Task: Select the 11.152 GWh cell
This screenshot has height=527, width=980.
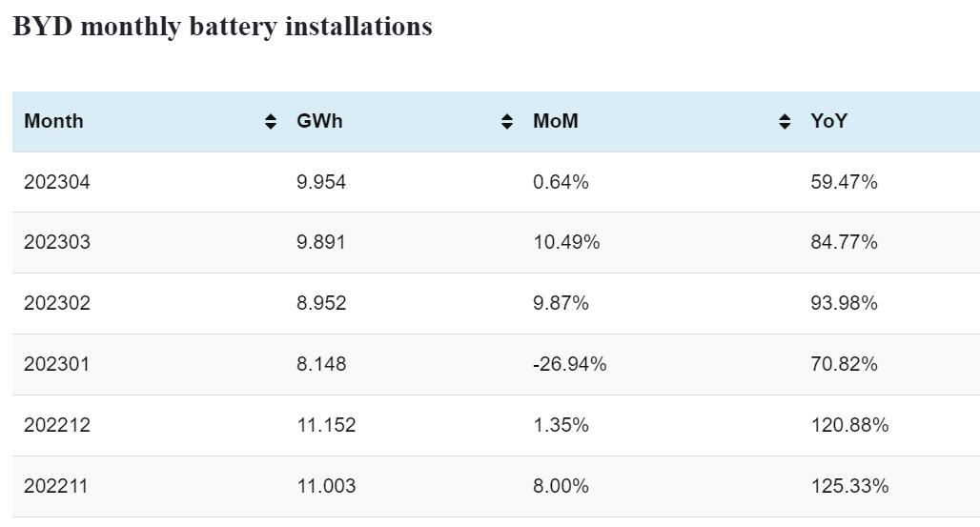Action: click(x=326, y=425)
